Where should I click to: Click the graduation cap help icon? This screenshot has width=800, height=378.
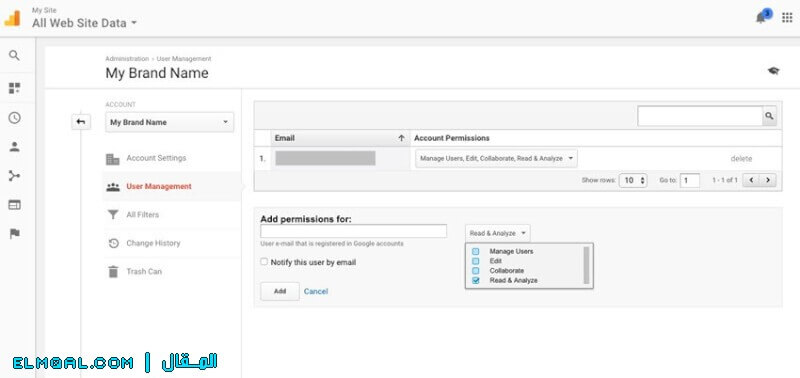click(773, 71)
